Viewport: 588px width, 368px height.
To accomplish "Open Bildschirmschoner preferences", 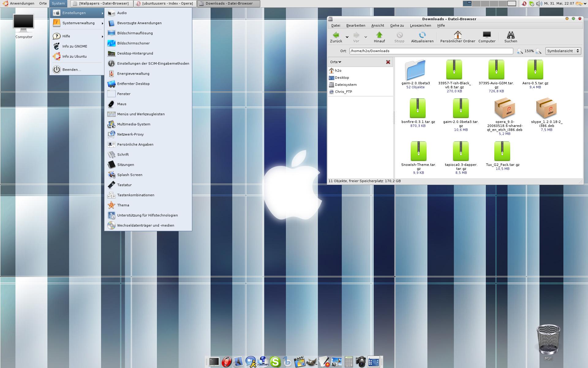I will [148, 43].
